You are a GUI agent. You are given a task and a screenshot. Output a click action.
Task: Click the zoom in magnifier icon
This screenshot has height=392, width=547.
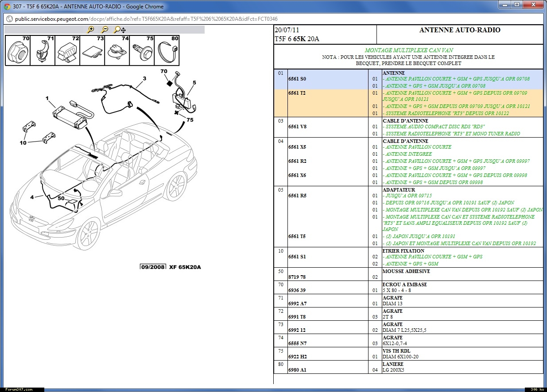click(x=91, y=30)
